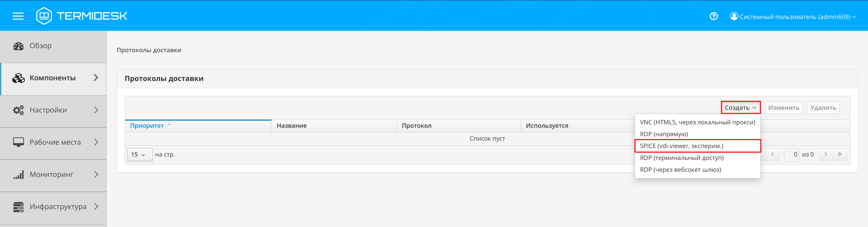Select RDP (терминальный доступ) option
Viewport: 868px width, 227px height.
point(697,158)
